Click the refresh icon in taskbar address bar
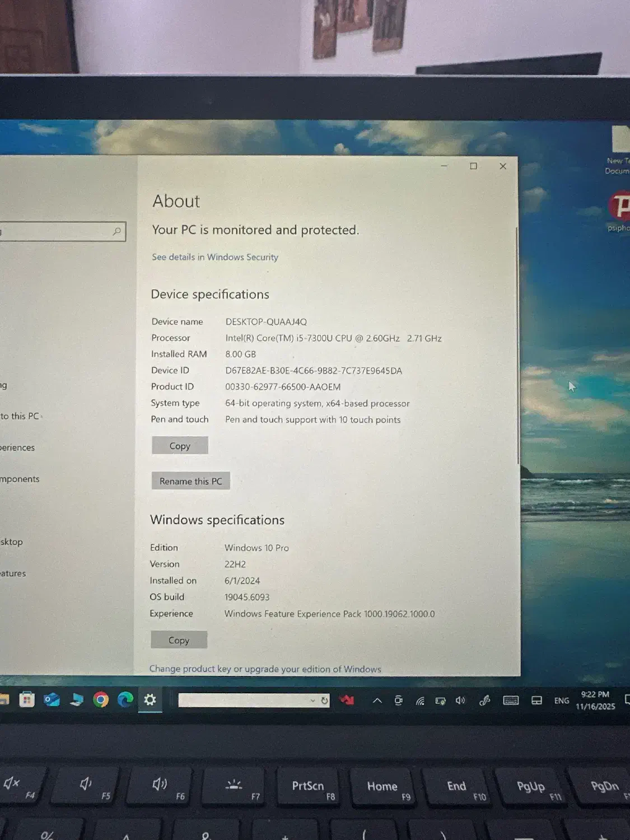Viewport: 630px width, 840px height. click(x=324, y=701)
